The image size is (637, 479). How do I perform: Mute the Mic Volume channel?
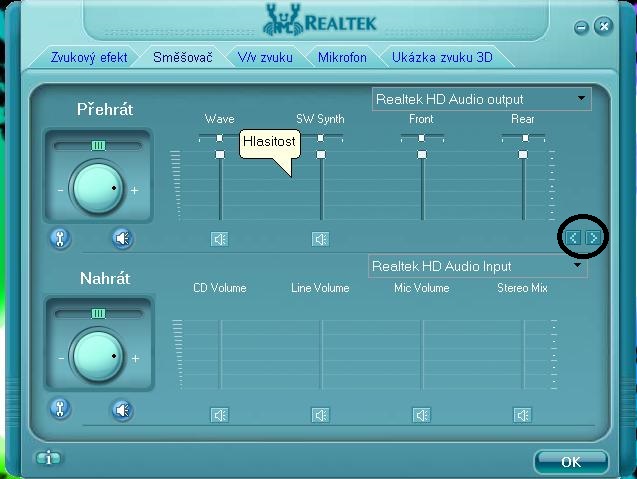(421, 415)
